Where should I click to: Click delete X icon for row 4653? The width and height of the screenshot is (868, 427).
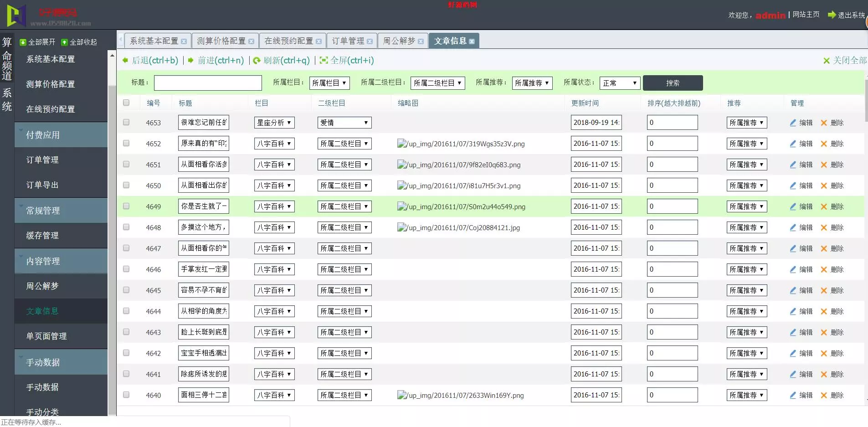click(x=824, y=123)
